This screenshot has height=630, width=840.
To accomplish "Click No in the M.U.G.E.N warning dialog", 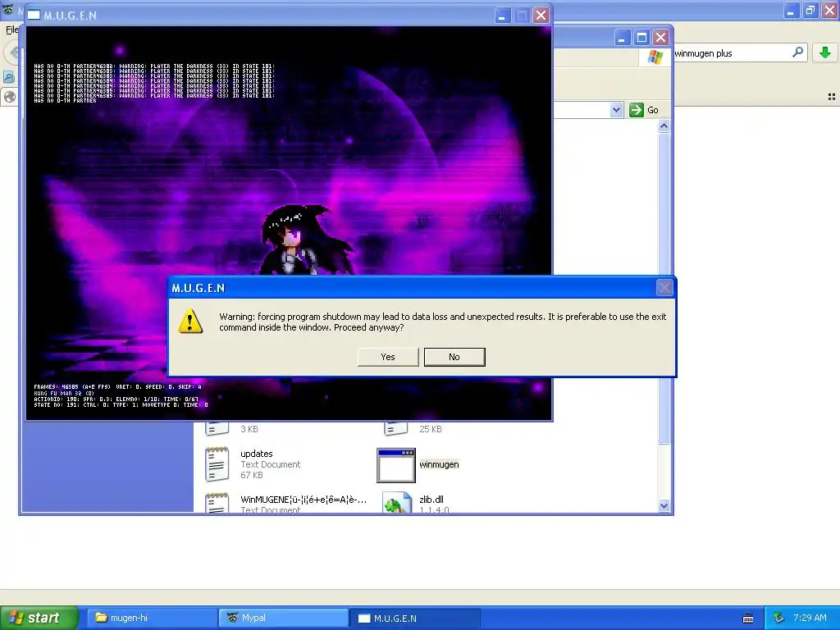I will [x=454, y=357].
